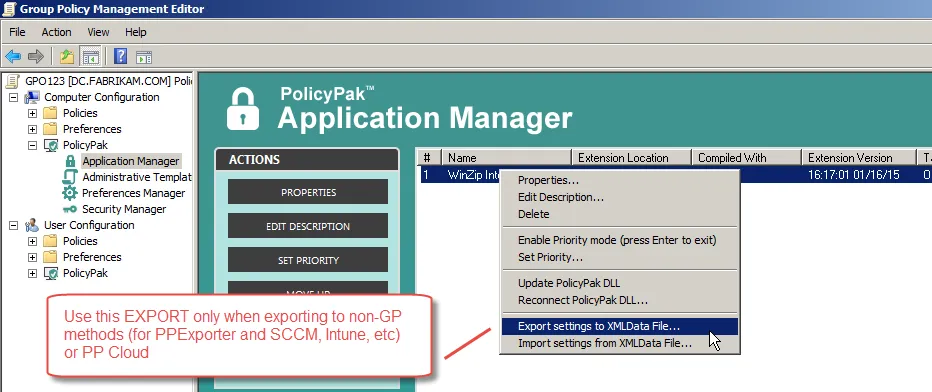Click the SET PRIORITY action button
This screenshot has width=932, height=392.
(x=308, y=260)
